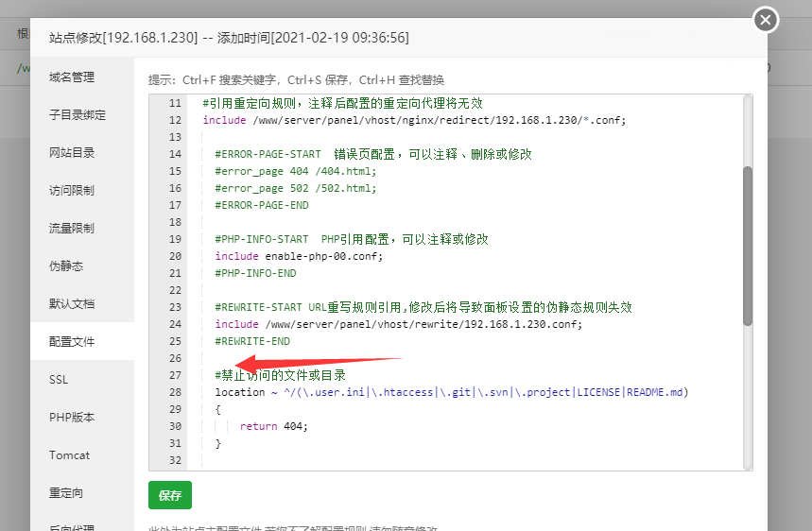The width and height of the screenshot is (812, 531).
Task: Click the '#ERROR-PAGE-START' comment line
Action: tap(373, 154)
